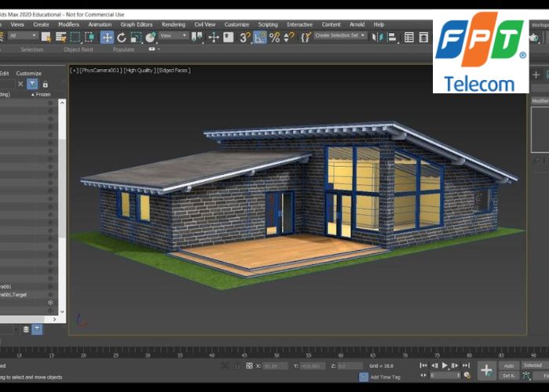Image resolution: width=549 pixels, height=392 pixels.
Task: Enable Percent Snap in the toolbar
Action: coord(274,37)
